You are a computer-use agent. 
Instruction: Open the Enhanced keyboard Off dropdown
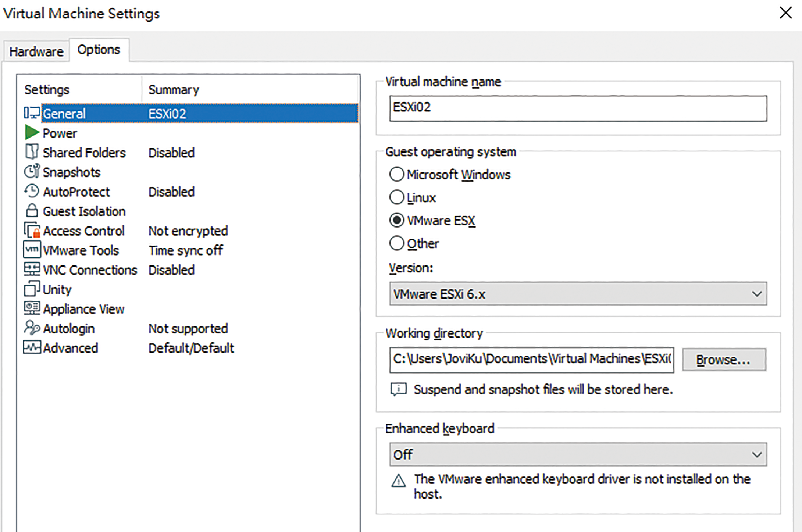tap(578, 454)
